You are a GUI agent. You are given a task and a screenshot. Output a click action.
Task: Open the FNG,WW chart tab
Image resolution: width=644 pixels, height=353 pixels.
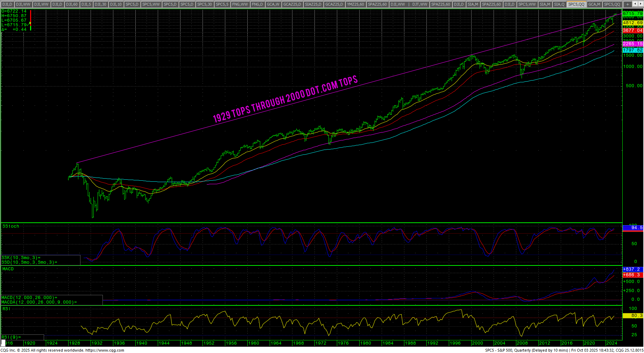tap(240, 4)
